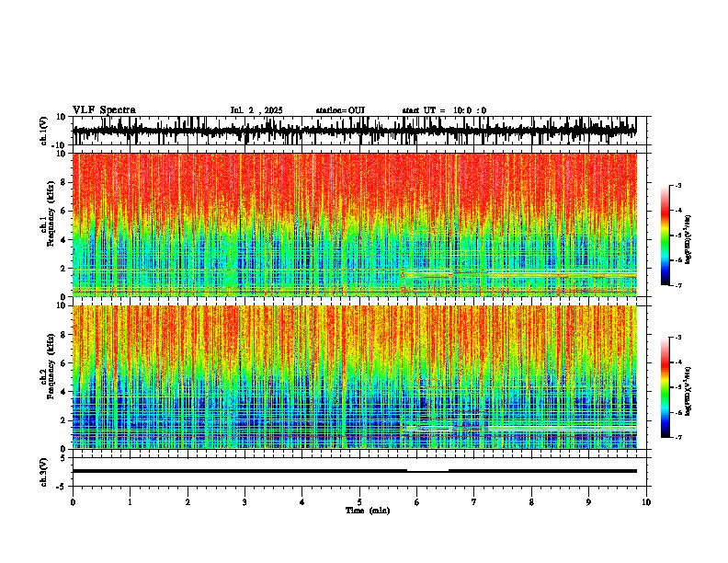Click the 8 kHz tick label of the ch.1 spectrogram
728x563 pixels.
(x=64, y=182)
